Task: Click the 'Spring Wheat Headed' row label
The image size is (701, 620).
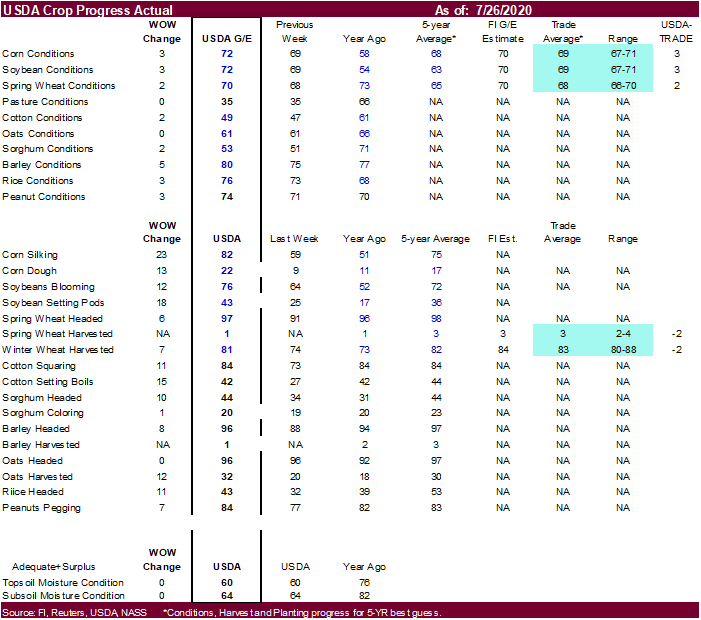Action: pos(52,319)
